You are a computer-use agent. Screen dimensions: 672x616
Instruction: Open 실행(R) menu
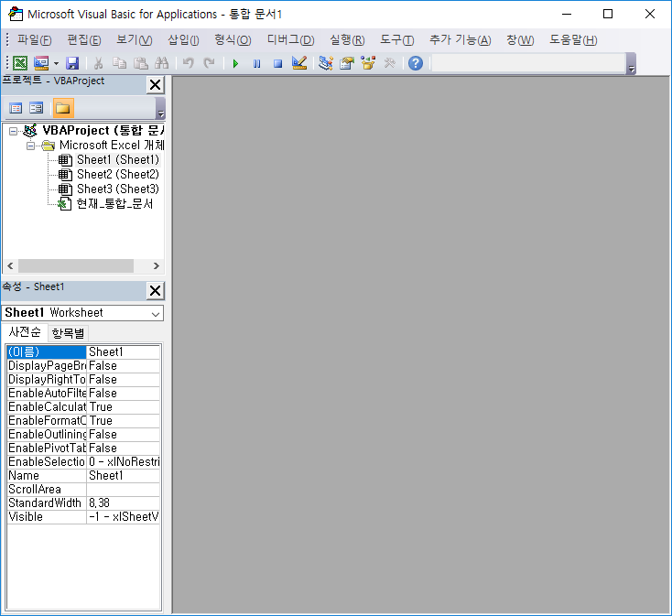(347, 40)
